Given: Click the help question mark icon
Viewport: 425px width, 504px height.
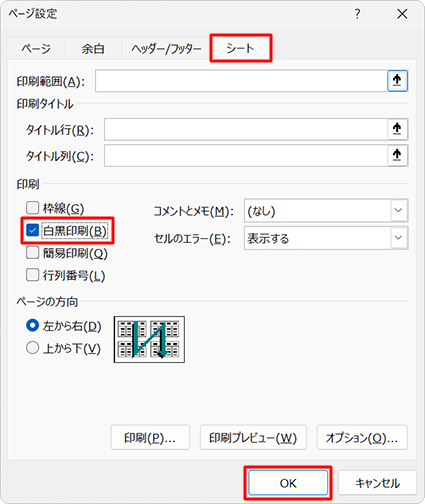Looking at the screenshot, I should click(x=357, y=14).
